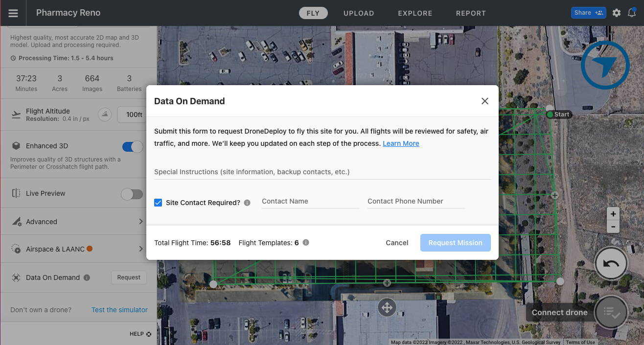644x345 pixels.
Task: Open the hamburger navigation menu
Action: (13, 13)
